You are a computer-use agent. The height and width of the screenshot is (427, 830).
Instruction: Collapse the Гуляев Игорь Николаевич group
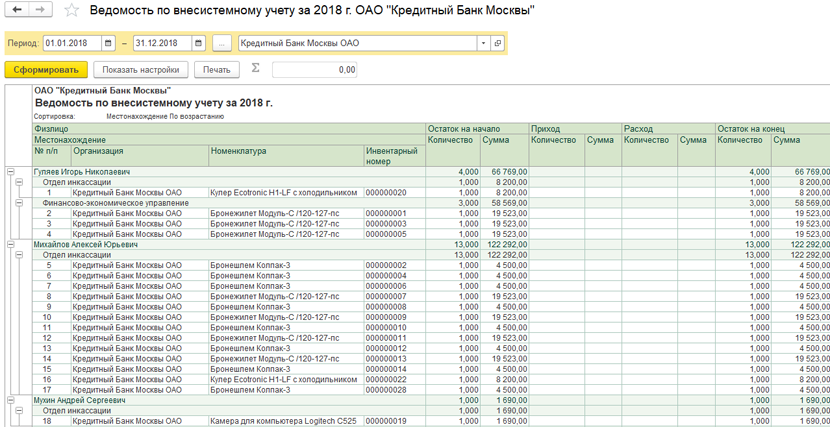tap(11, 172)
